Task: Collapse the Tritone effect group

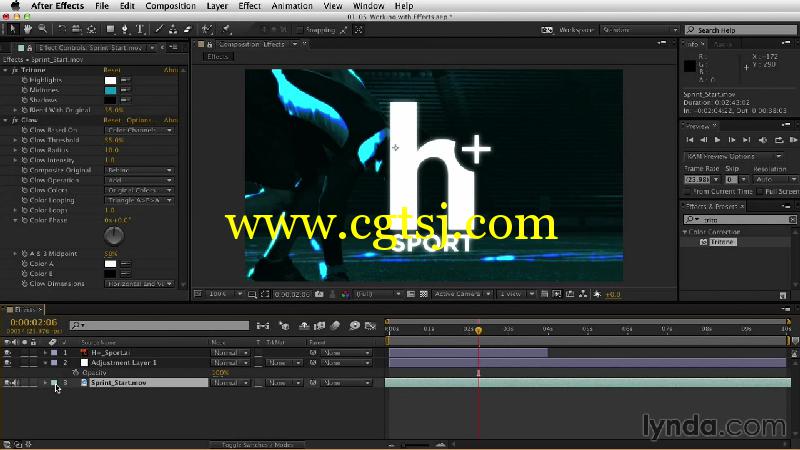Action: tap(6, 70)
